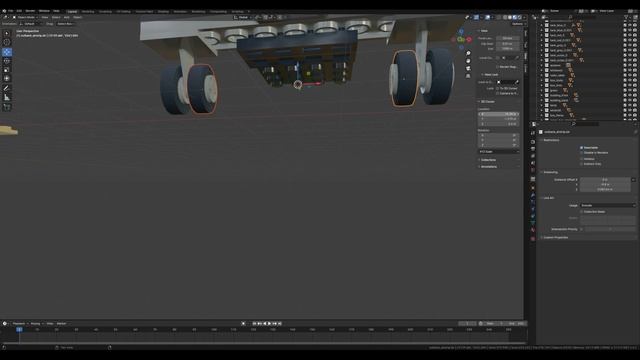Open the timeline Marker menu
Viewport: 640px width, 360px height.
pos(61,323)
